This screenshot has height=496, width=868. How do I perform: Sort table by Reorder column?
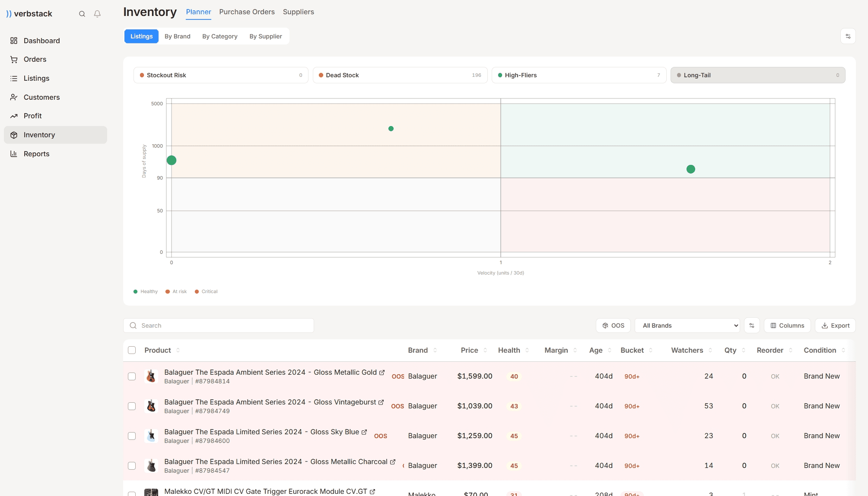774,350
